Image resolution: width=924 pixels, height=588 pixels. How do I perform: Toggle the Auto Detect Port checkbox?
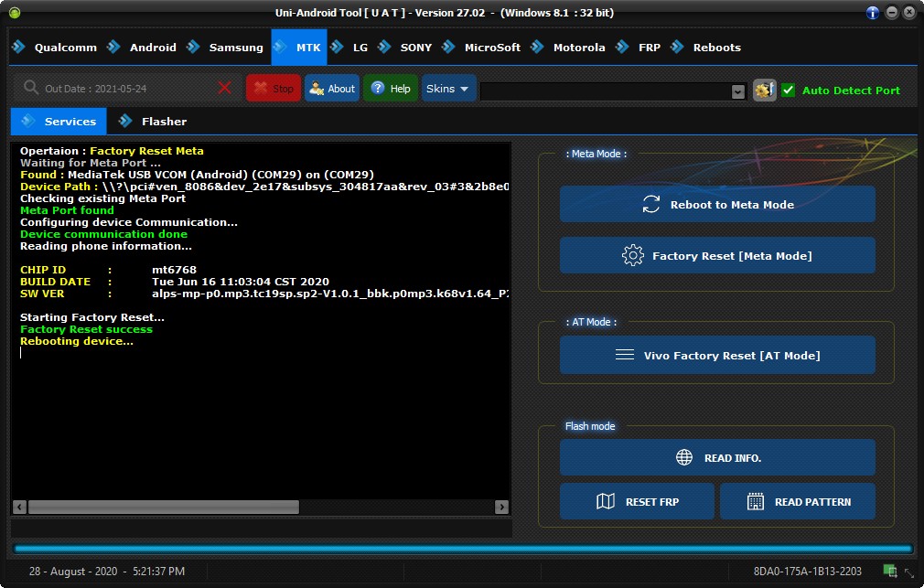click(788, 91)
